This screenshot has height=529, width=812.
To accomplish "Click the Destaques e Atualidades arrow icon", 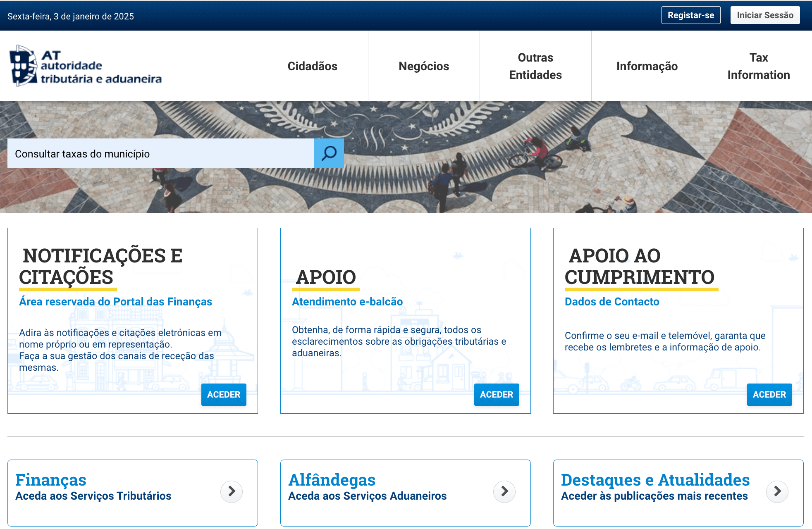I will 777,491.
